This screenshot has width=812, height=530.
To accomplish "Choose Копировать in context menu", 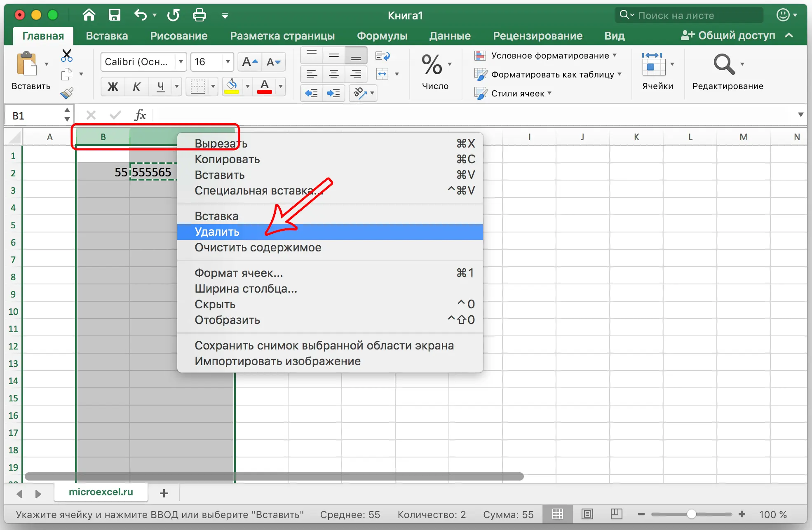I will [x=330, y=159].
